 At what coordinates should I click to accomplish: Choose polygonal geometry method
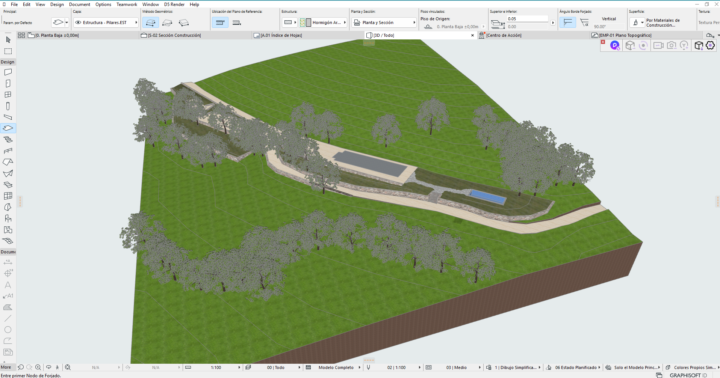pos(150,23)
